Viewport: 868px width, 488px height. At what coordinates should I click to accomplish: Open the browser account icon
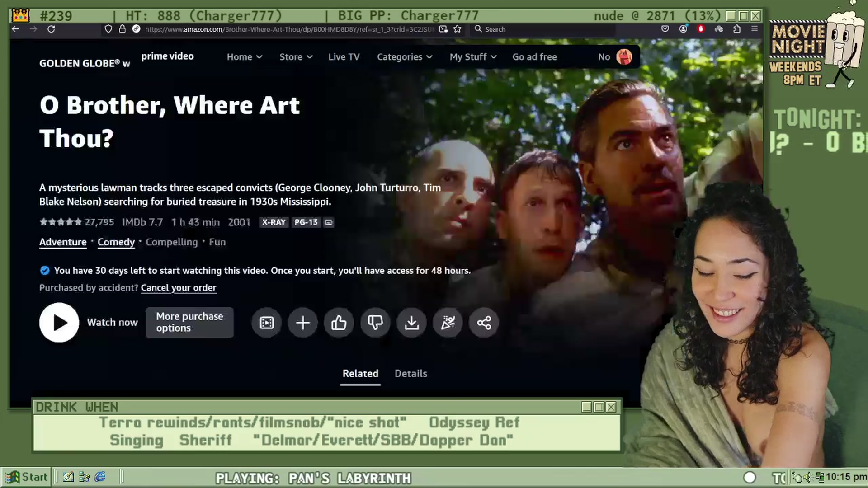point(683,29)
